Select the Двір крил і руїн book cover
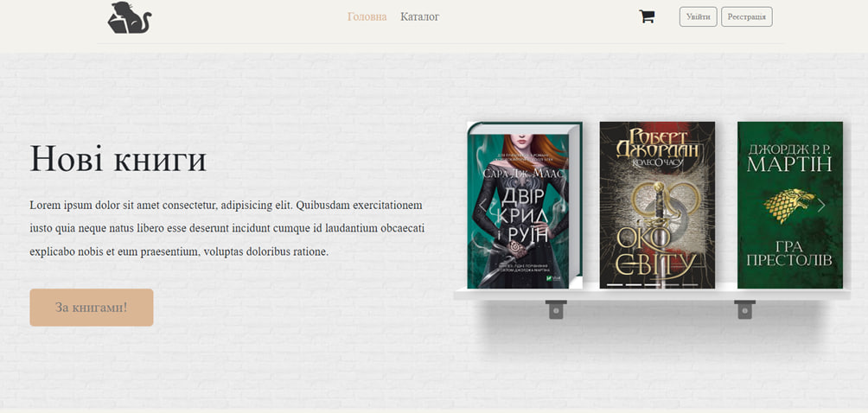The image size is (868, 413). tap(525, 205)
